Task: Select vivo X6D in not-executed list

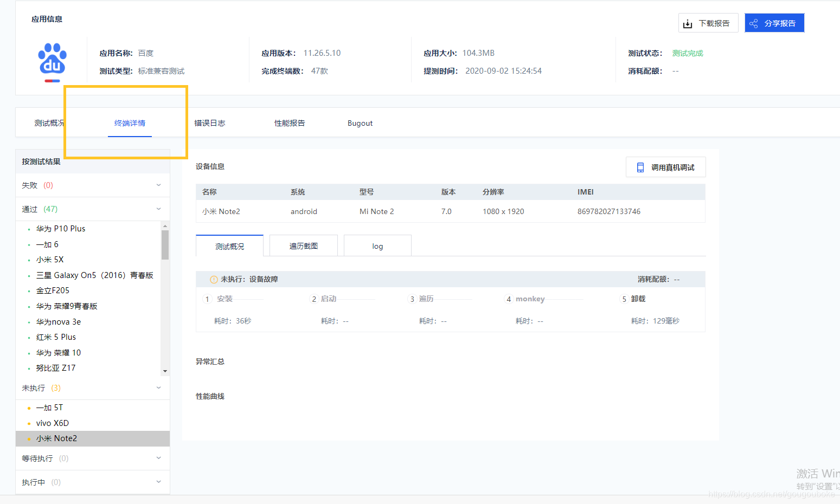Action: pos(53,423)
